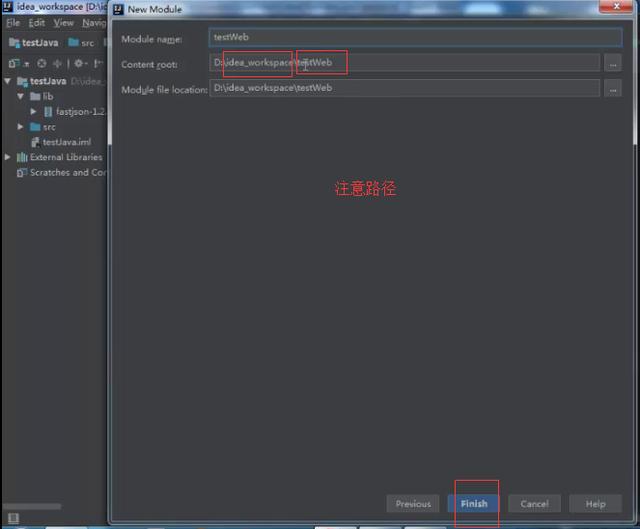The image size is (640, 529).
Task: Select External Libraries in tree
Action: [60, 157]
